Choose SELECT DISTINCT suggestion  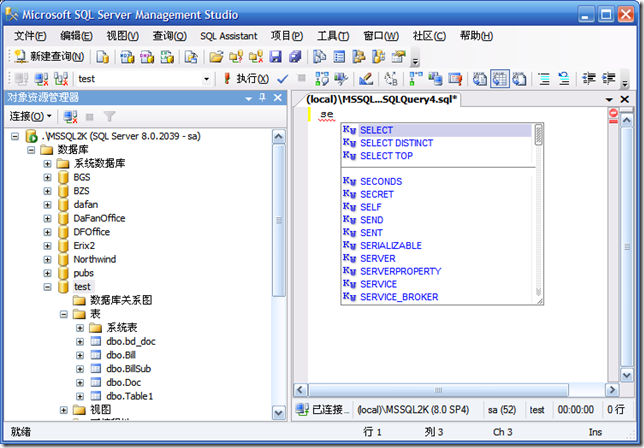pyautogui.click(x=437, y=143)
